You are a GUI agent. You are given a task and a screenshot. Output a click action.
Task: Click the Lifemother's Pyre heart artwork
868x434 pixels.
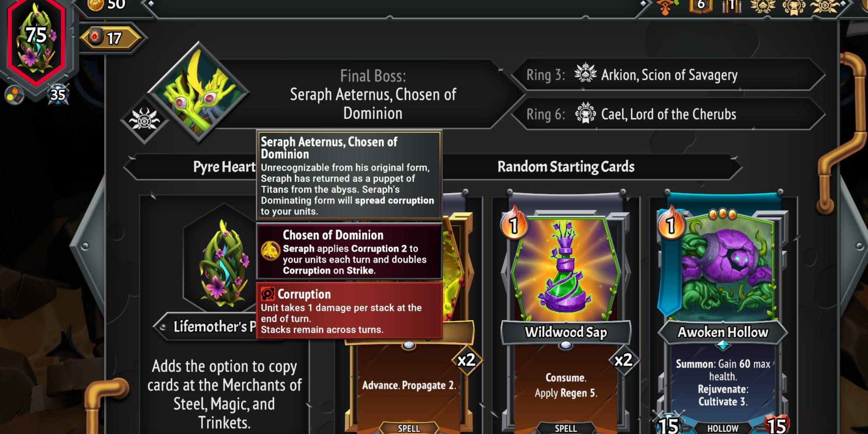[224, 263]
